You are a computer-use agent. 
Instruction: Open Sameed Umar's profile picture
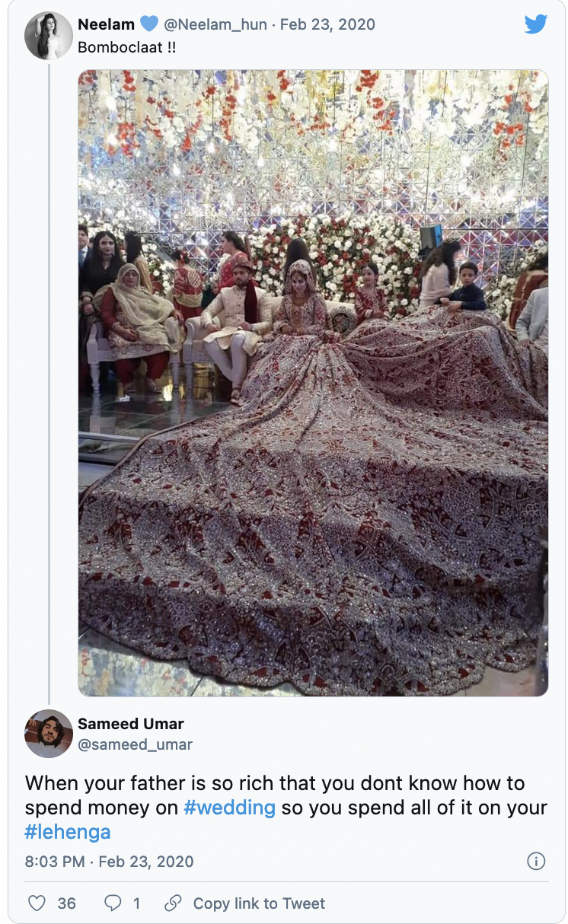coord(49,734)
